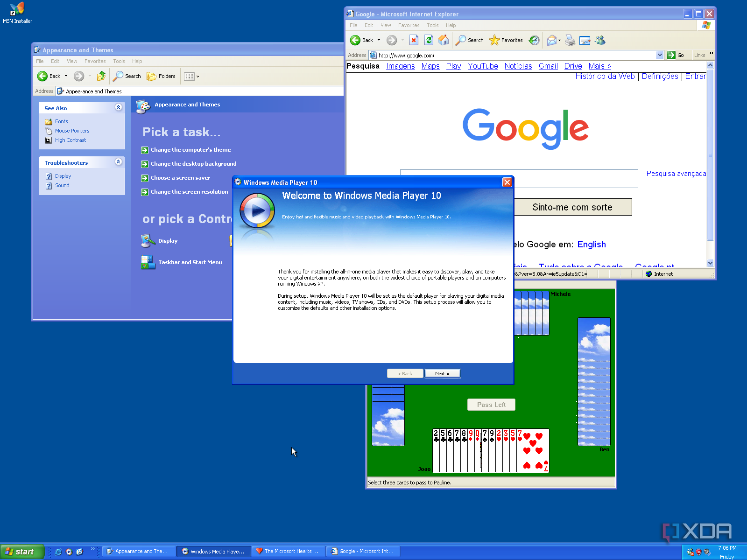This screenshot has width=747, height=560.
Task: Open View menu in Appearance and Themes
Action: 72,61
